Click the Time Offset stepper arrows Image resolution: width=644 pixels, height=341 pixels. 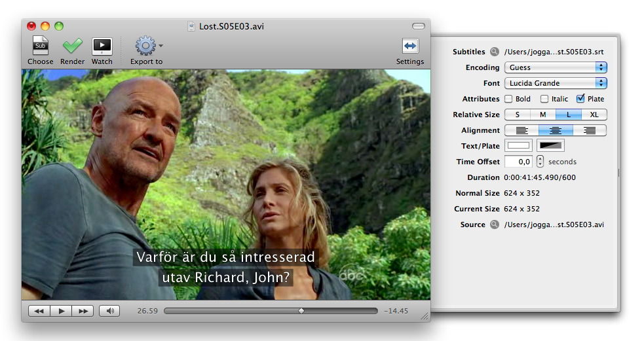click(540, 162)
